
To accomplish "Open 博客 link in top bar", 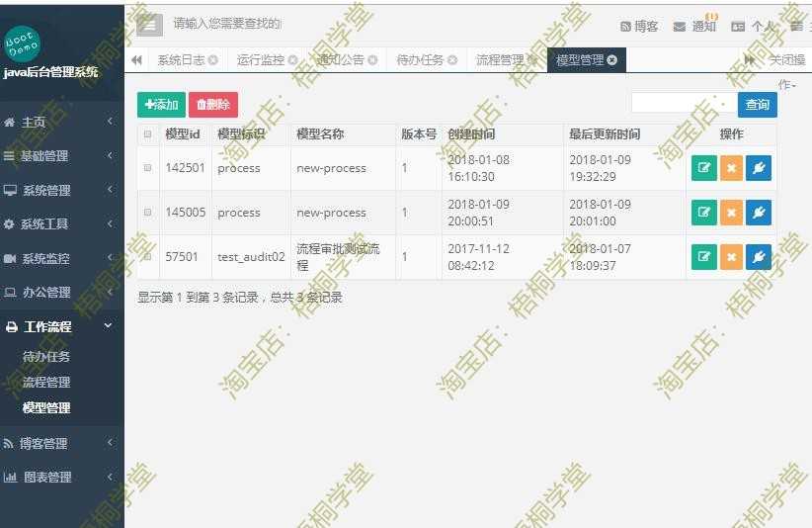I will pyautogui.click(x=639, y=26).
